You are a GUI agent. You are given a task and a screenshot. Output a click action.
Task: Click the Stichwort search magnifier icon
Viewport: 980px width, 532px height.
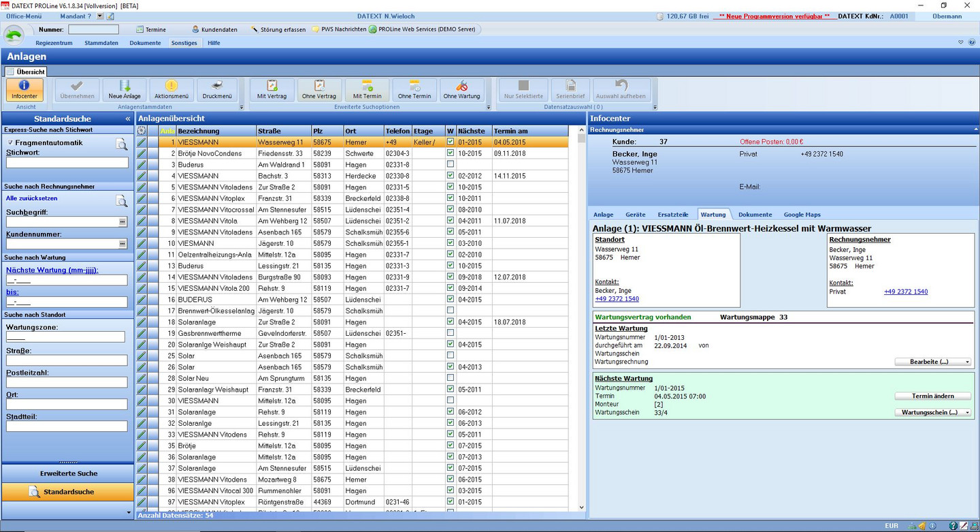click(x=121, y=144)
